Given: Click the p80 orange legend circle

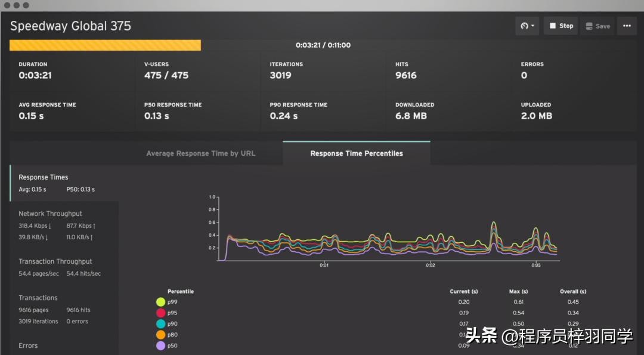Looking at the screenshot, I should point(160,335).
